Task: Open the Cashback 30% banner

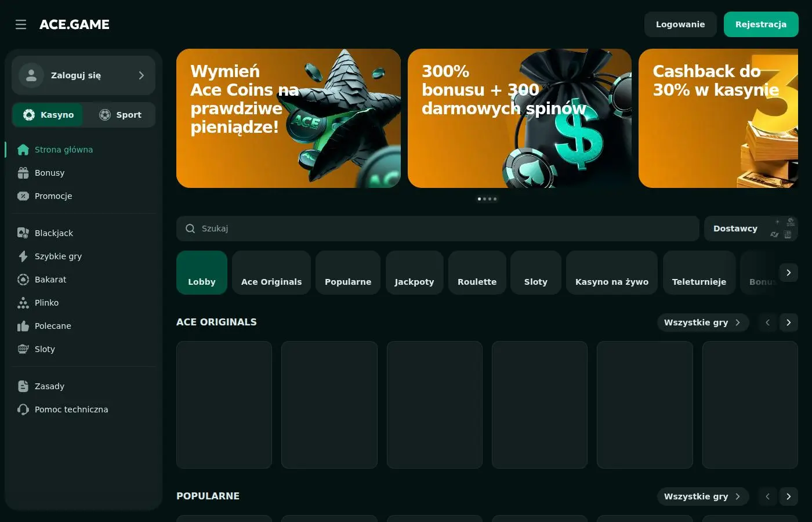Action: (x=718, y=118)
